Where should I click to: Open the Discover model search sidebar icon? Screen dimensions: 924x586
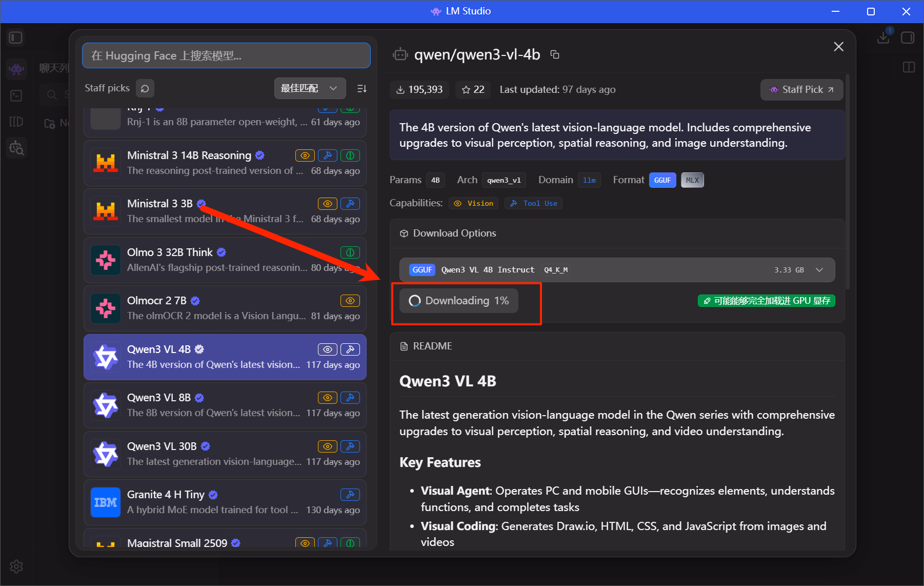tap(16, 148)
